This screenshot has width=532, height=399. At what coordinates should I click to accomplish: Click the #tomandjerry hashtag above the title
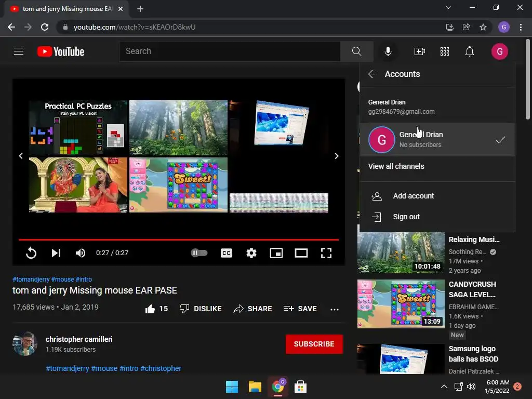31,279
